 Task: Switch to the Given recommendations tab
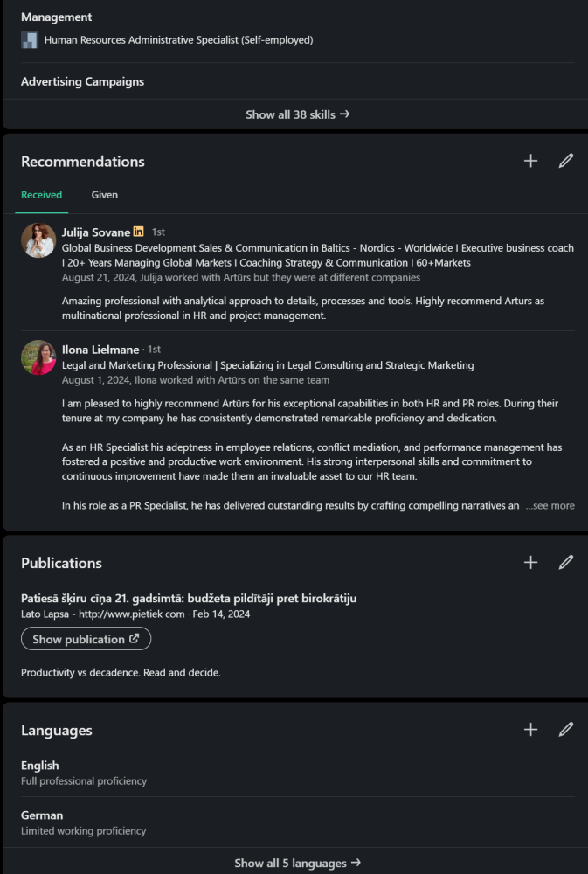(x=105, y=195)
